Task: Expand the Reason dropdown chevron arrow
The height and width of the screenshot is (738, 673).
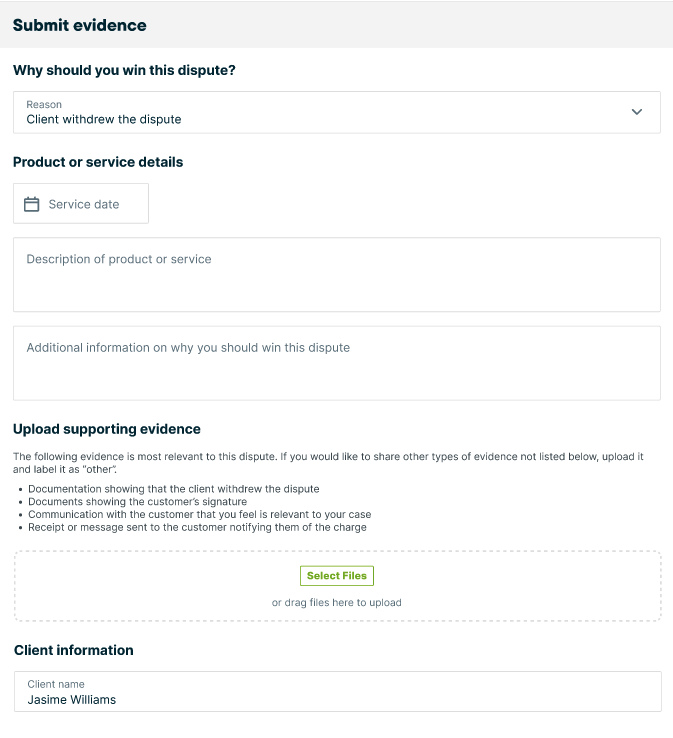Action: [x=637, y=112]
